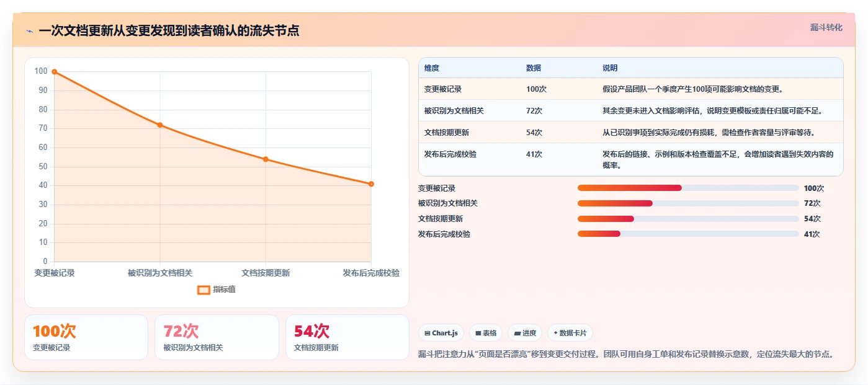
Task: Click the chart point at 变更被记录 (100)
Action: click(55, 72)
